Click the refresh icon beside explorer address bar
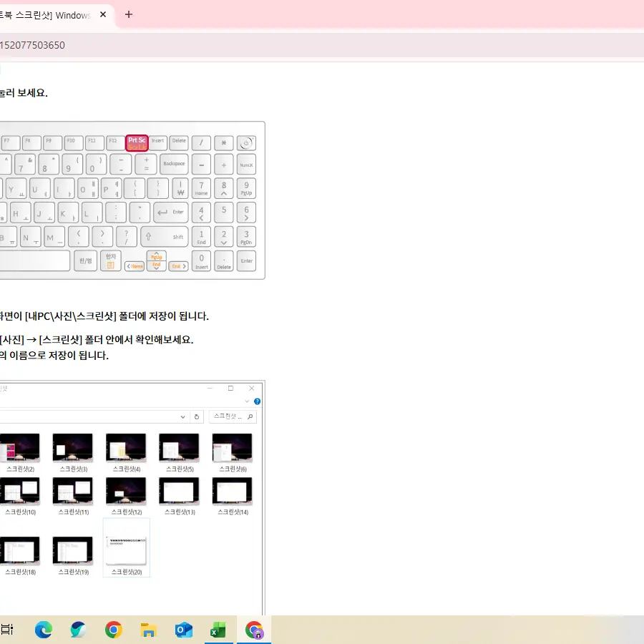This screenshot has width=644, height=644. tap(197, 416)
